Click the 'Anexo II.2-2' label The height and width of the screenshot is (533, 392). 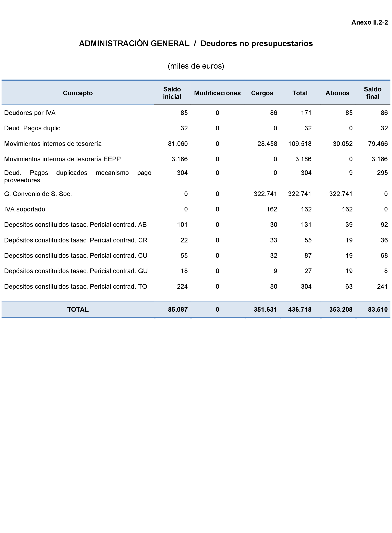[x=370, y=22]
